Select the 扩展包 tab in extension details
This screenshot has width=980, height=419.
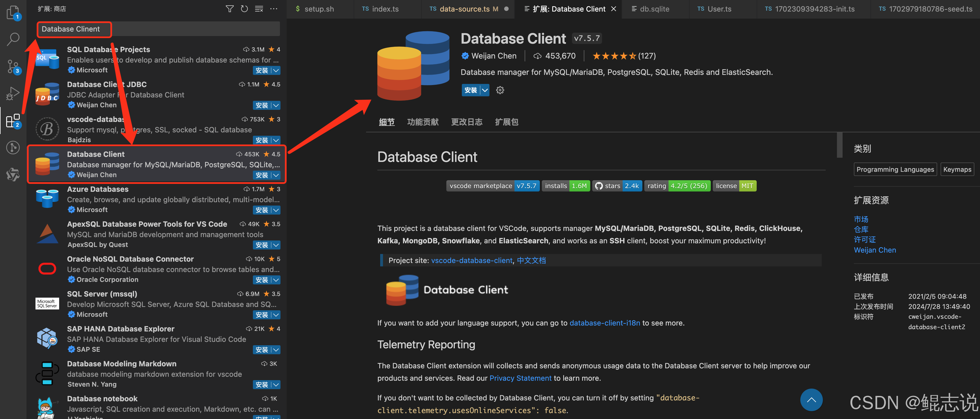(x=506, y=122)
